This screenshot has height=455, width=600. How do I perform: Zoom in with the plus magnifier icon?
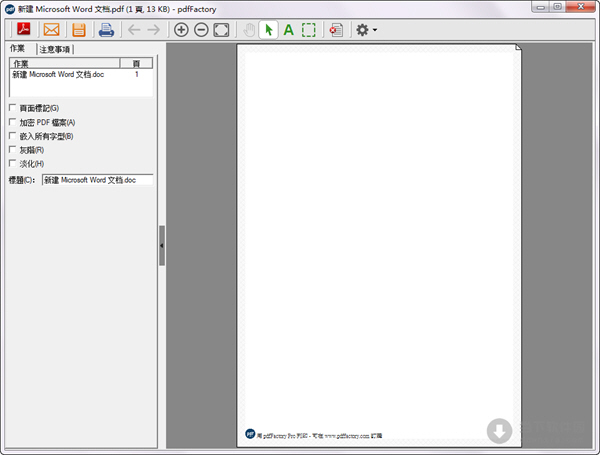pyautogui.click(x=181, y=30)
